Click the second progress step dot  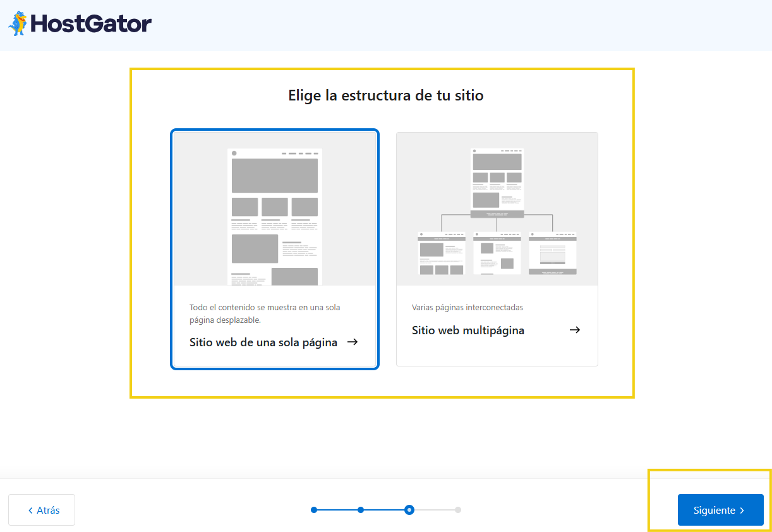361,510
